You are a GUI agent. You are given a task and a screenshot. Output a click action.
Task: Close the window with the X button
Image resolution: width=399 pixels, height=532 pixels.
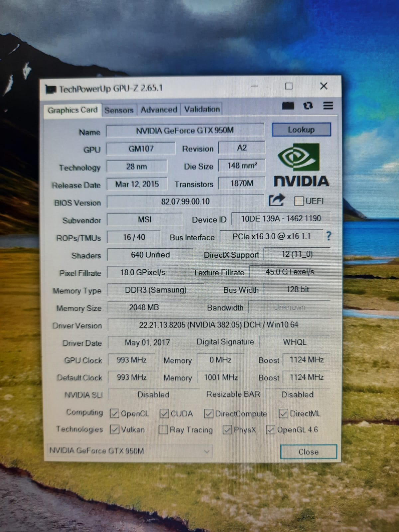324,86
